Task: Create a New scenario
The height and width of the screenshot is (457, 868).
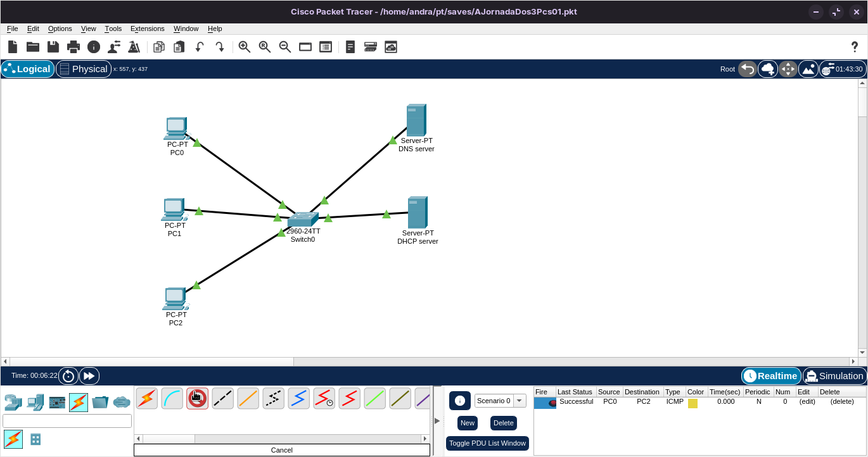Action: tap(468, 423)
